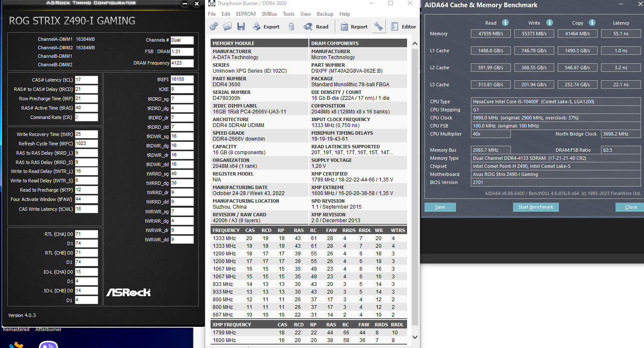Open the SMBus menu
Viewport: 644px width, 348px height.
269,14
